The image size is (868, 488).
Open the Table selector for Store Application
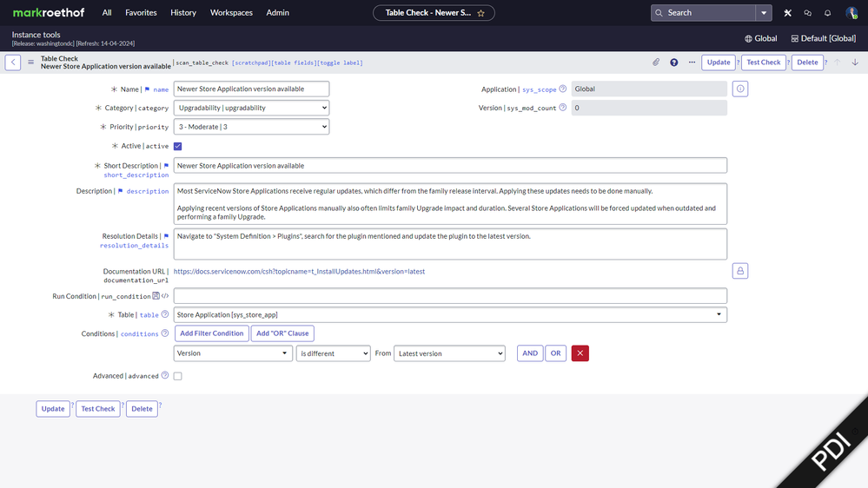tap(450, 315)
